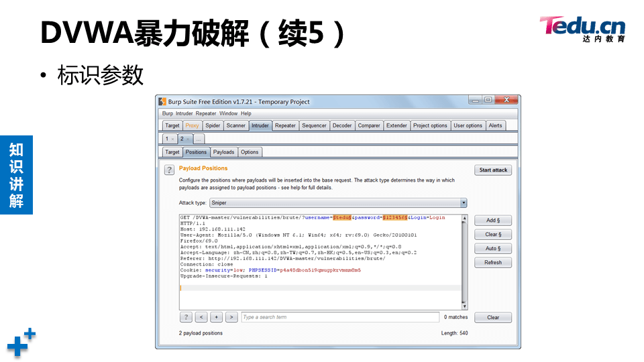Image resolution: width=644 pixels, height=362 pixels.
Task: Switch to the Proxy tab
Action: coord(192,125)
